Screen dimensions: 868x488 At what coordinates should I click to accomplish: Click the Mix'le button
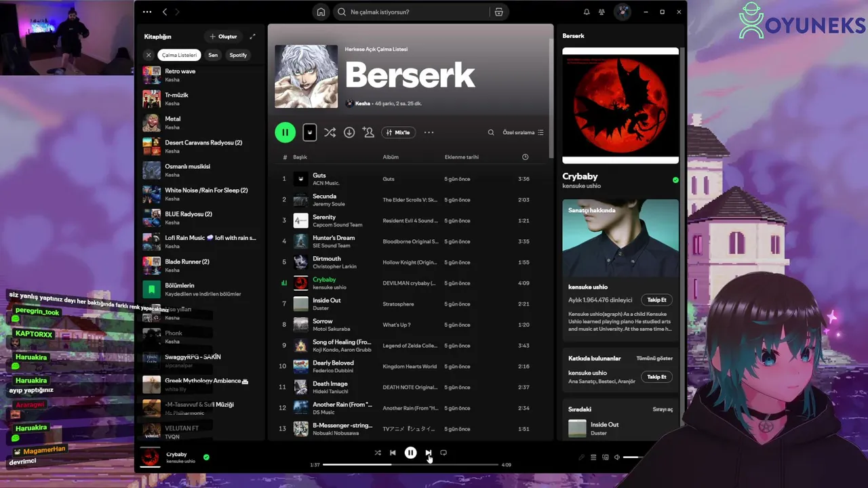pyautogui.click(x=399, y=132)
